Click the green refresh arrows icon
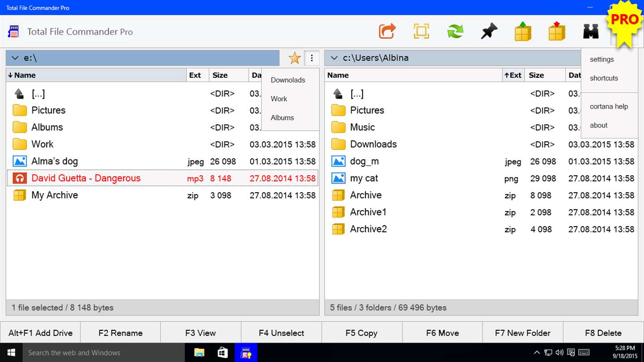This screenshot has width=644, height=362. click(x=455, y=31)
